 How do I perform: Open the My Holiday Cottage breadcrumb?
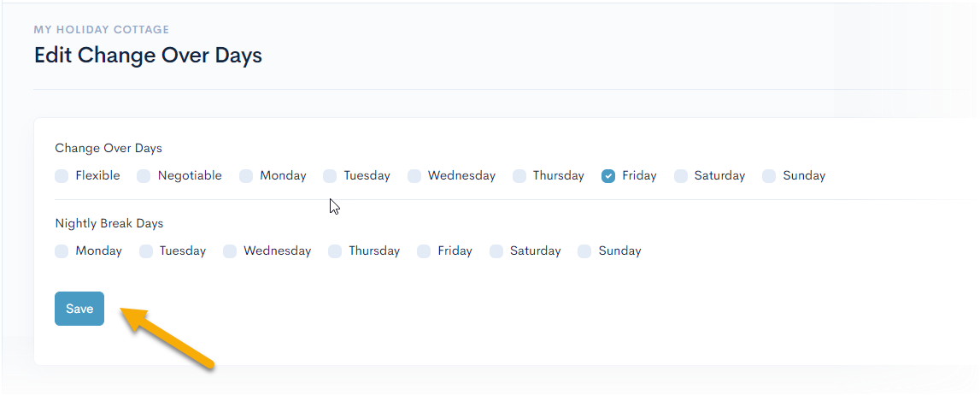click(102, 30)
